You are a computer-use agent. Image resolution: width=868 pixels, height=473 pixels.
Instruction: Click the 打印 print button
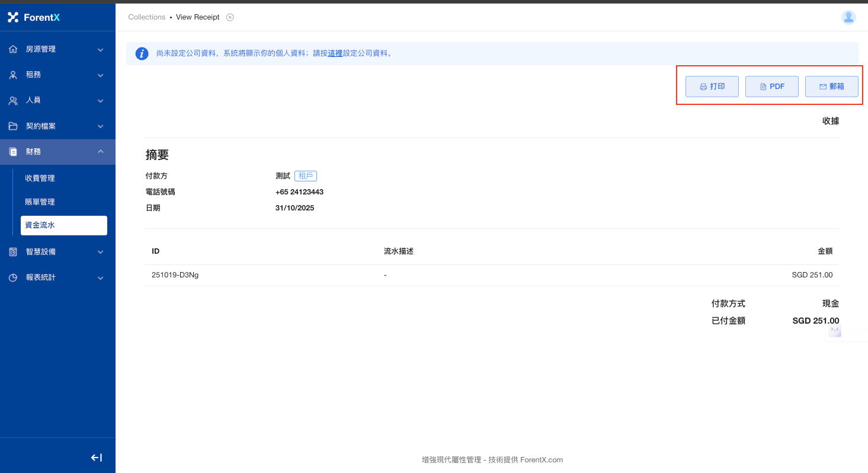[x=712, y=87]
